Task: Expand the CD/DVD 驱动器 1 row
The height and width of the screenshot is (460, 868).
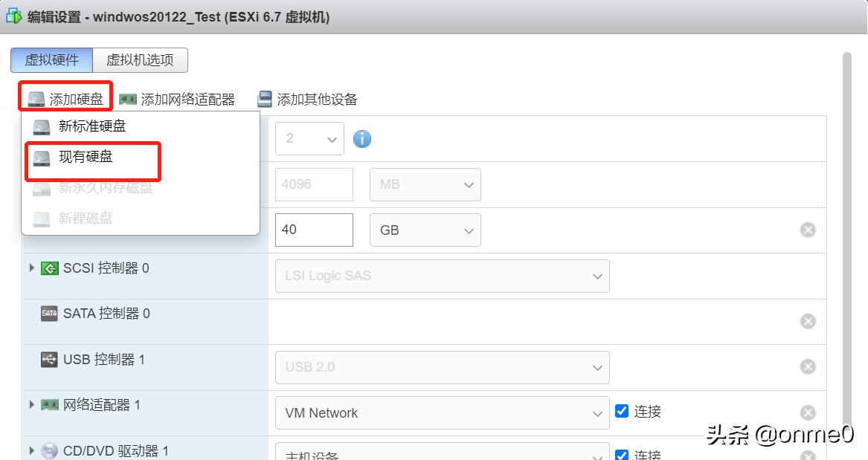Action: 31,450
